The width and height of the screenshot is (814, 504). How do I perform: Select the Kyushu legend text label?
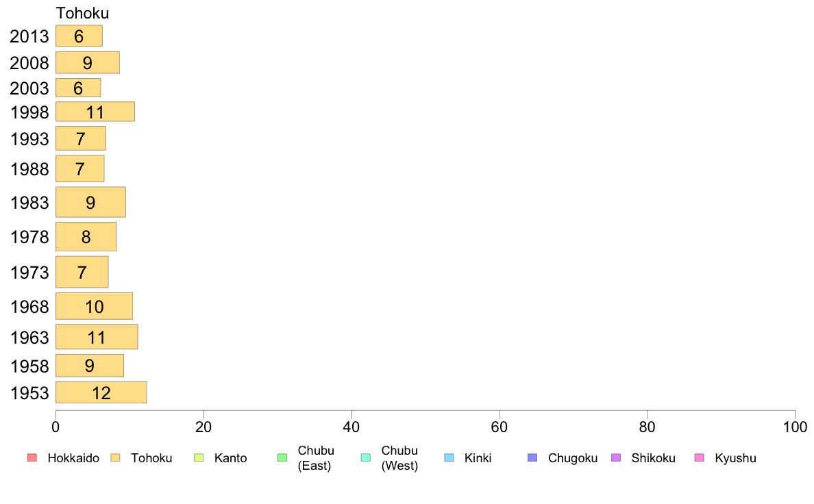(735, 458)
